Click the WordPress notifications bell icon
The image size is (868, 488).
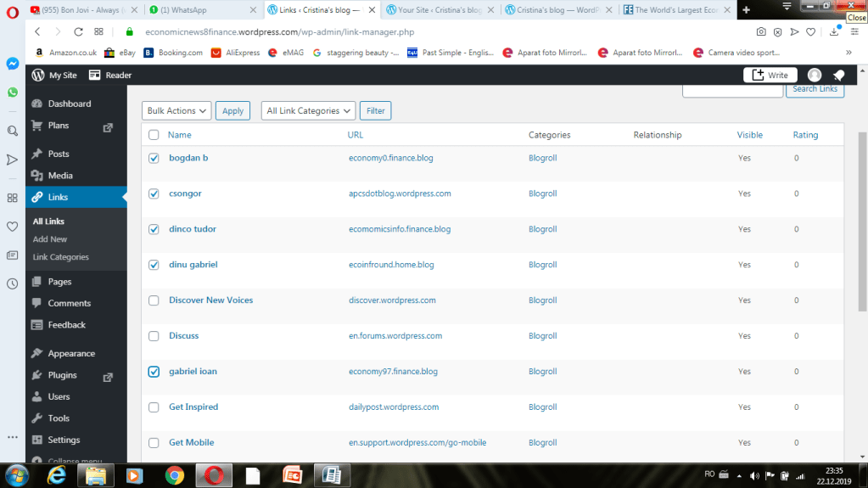pos(839,76)
